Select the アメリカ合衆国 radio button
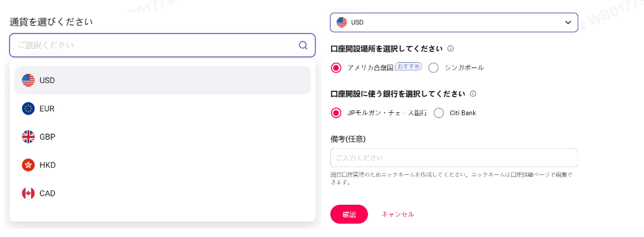 pyautogui.click(x=336, y=68)
